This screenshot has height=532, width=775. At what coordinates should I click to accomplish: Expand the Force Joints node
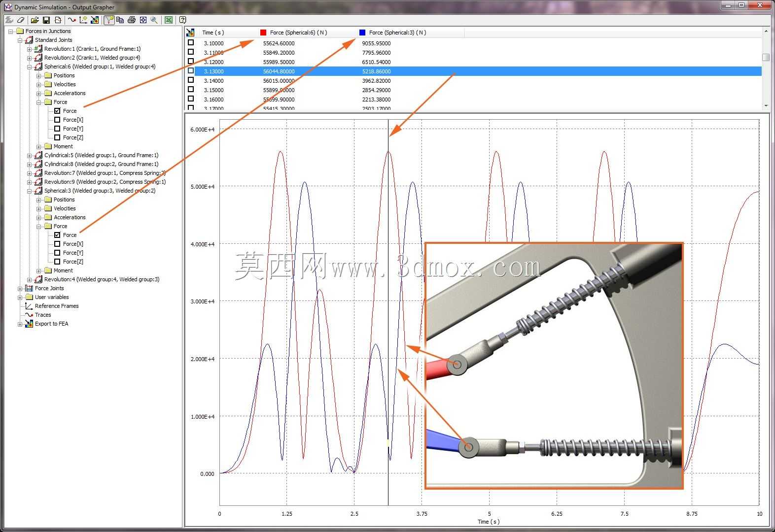20,288
